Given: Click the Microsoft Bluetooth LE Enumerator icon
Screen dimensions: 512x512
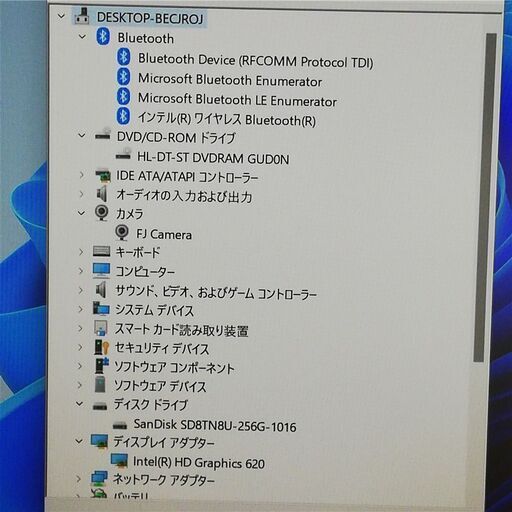Looking at the screenshot, I should click(124, 97).
